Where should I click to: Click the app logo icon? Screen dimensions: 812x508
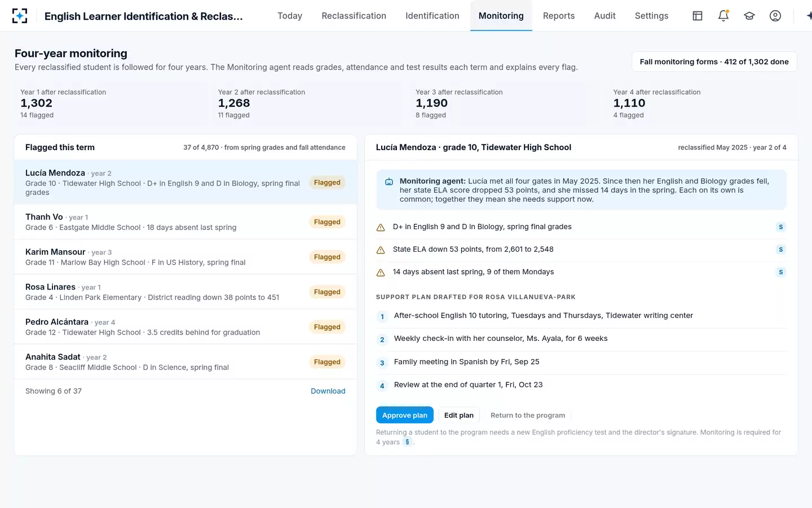20,16
